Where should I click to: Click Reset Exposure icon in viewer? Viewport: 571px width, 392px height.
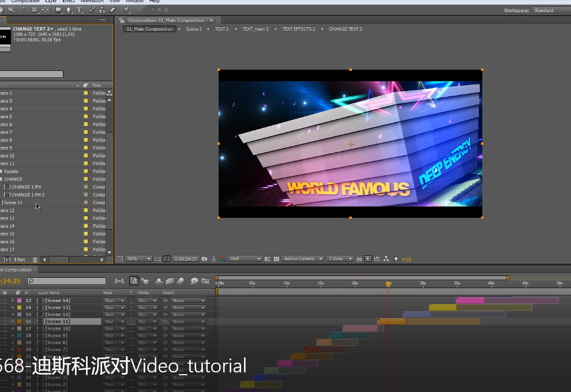pyautogui.click(x=396, y=259)
